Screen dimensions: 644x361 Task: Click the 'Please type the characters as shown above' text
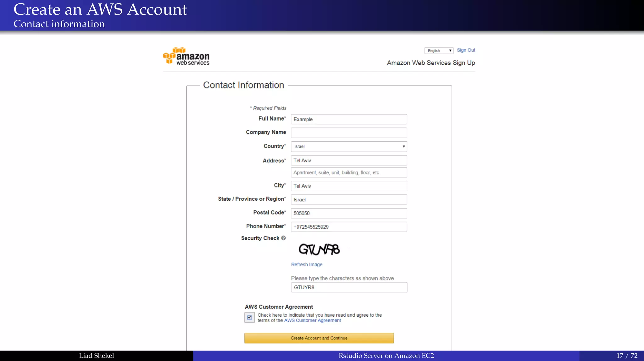point(342,278)
